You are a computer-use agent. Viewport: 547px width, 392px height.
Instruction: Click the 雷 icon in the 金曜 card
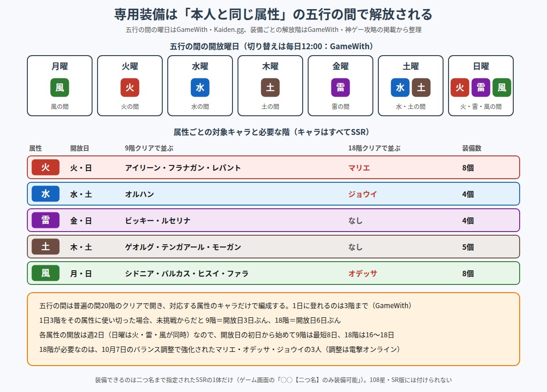click(x=341, y=88)
